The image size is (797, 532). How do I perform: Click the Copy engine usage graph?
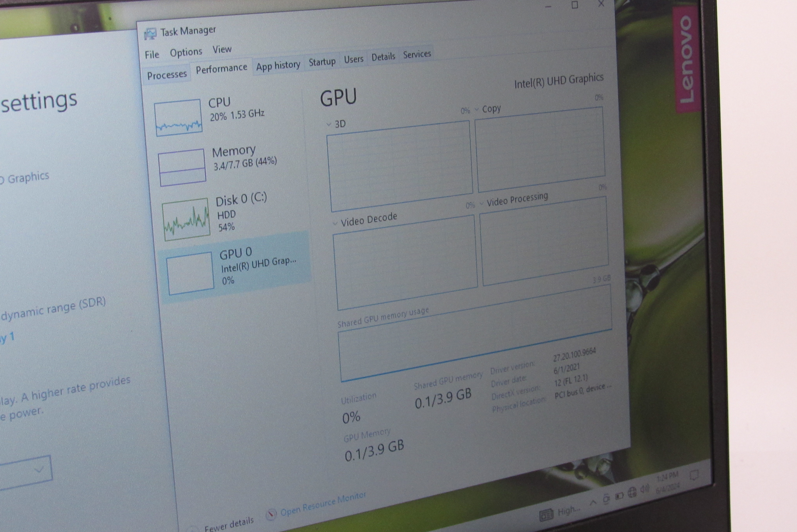[x=540, y=149]
